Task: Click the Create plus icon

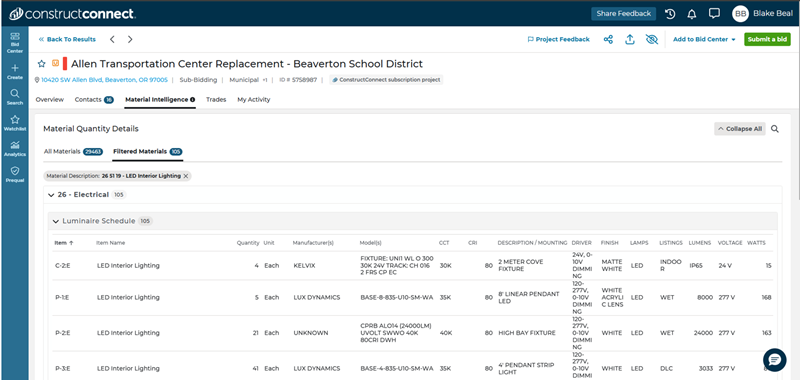Action: 15,68
